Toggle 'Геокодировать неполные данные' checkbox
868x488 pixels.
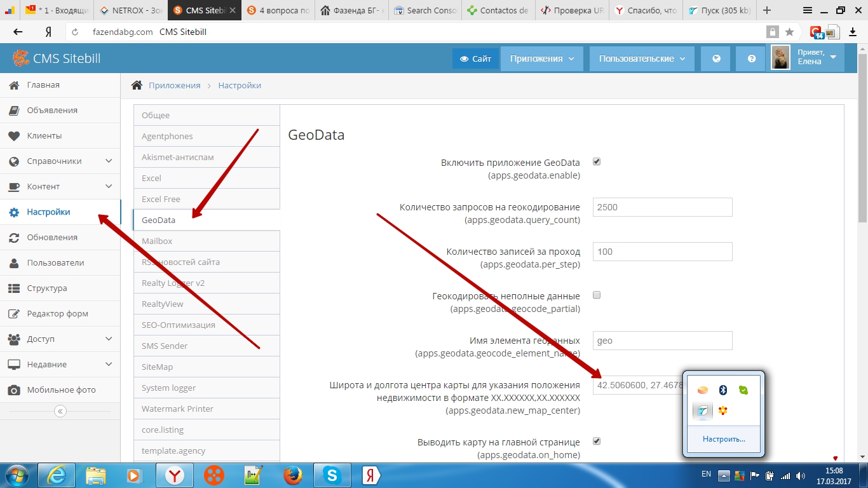click(x=597, y=295)
